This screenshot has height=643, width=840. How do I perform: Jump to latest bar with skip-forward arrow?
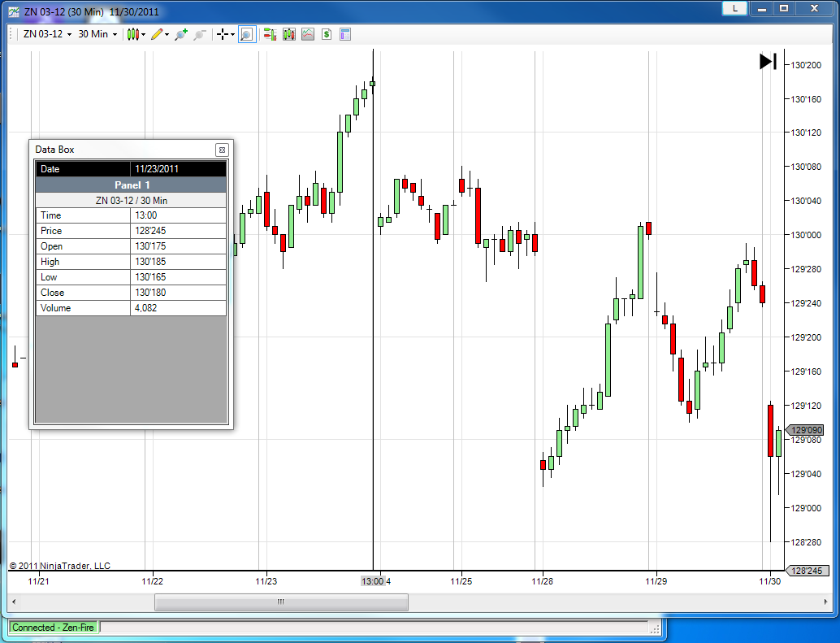pos(769,61)
